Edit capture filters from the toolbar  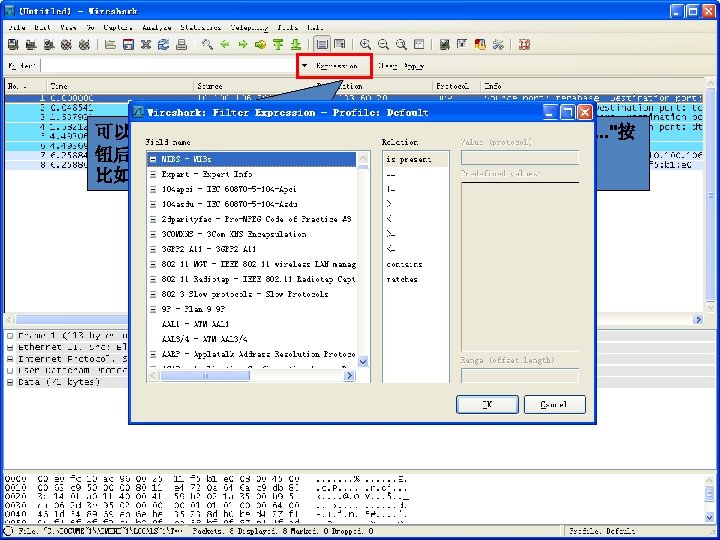(x=444, y=45)
